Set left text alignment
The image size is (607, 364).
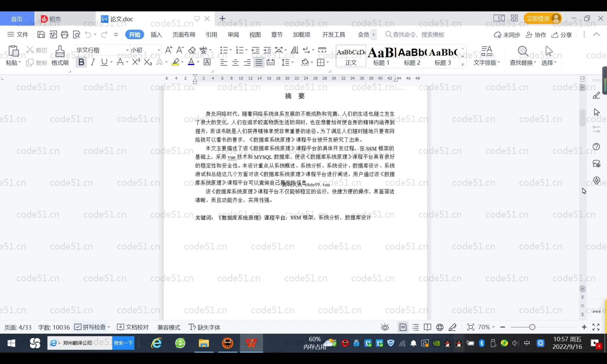point(224,62)
